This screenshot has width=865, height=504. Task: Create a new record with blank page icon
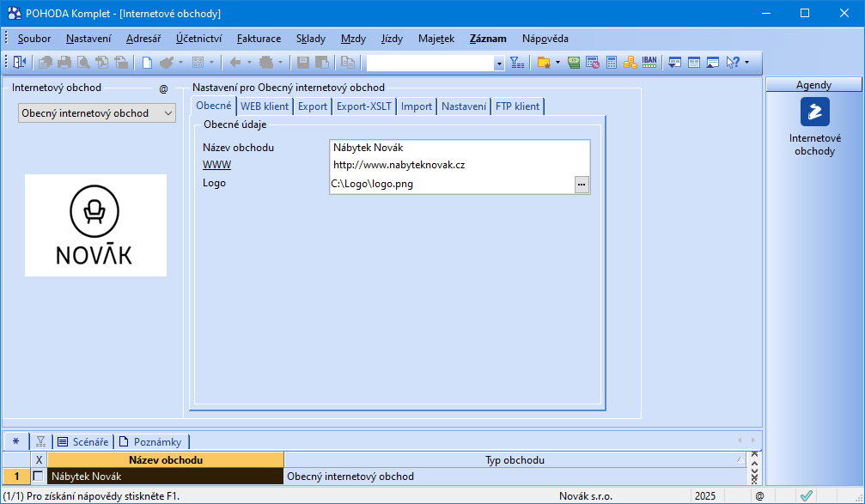(147, 62)
